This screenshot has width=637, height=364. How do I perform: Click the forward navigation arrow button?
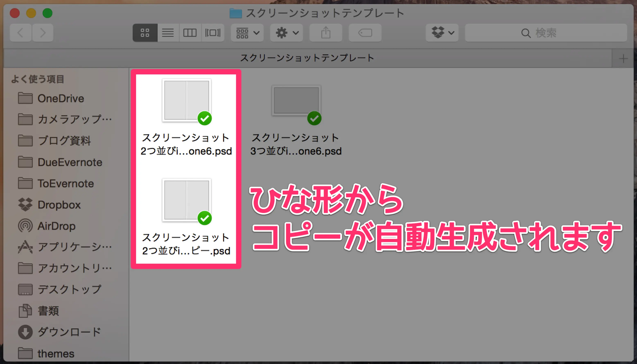42,33
